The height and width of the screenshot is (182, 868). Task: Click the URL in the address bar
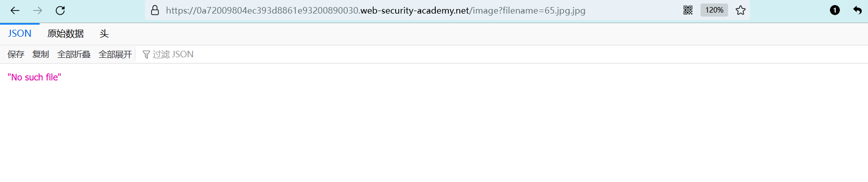click(x=376, y=11)
